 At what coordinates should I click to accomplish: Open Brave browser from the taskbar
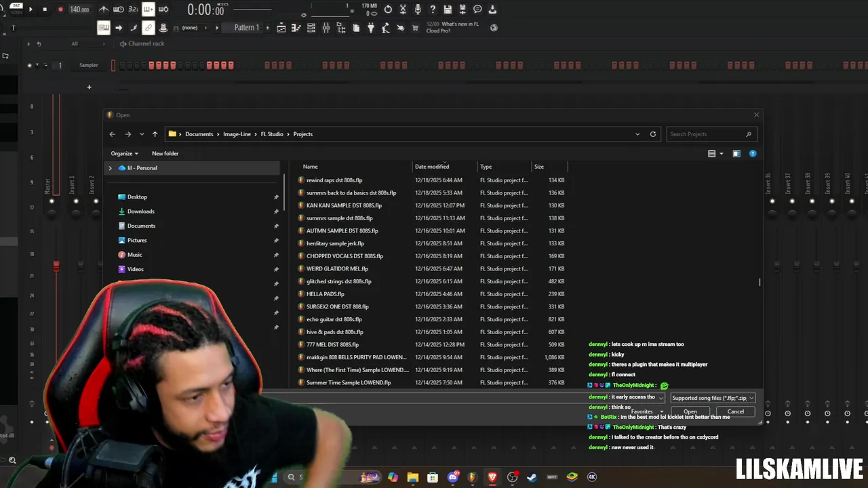pos(492,477)
